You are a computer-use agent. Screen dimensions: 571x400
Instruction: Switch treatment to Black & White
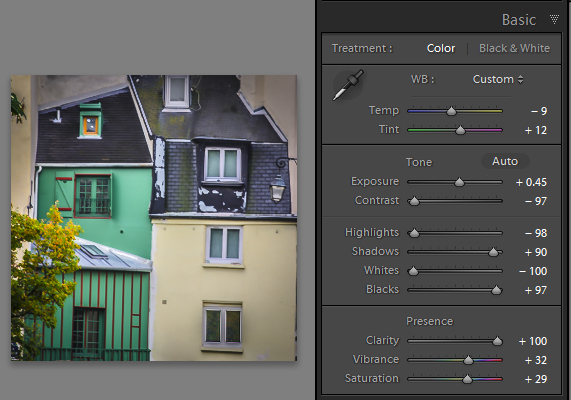point(514,48)
